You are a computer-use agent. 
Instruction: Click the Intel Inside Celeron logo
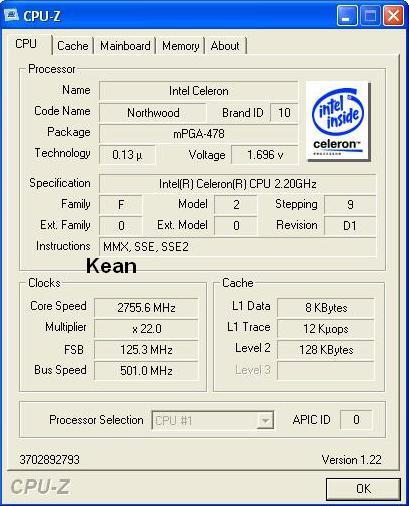click(x=338, y=121)
